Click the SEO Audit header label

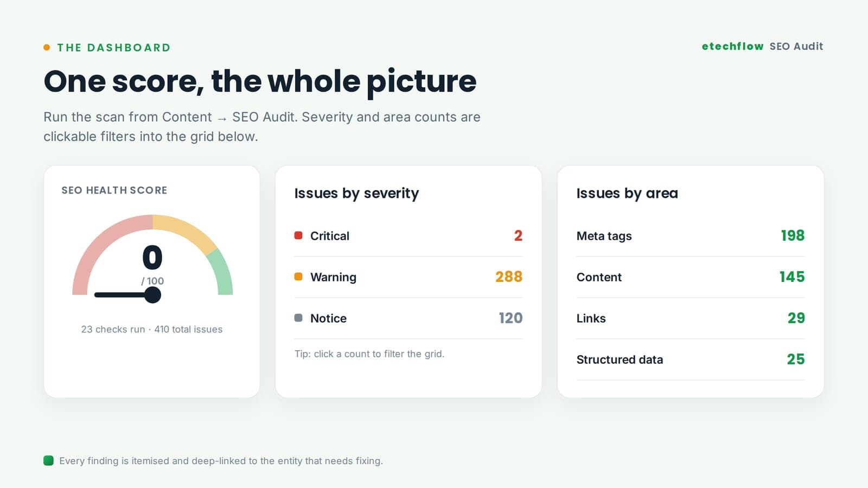pos(796,47)
